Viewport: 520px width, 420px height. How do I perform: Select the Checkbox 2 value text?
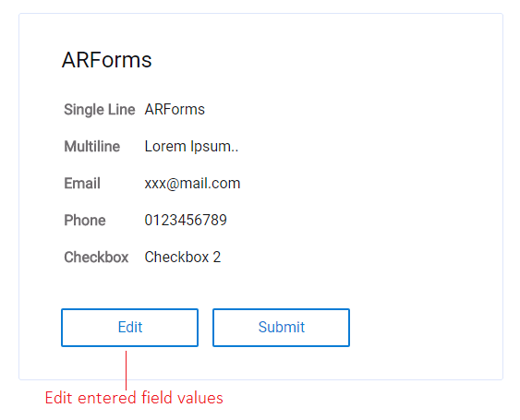pos(183,257)
